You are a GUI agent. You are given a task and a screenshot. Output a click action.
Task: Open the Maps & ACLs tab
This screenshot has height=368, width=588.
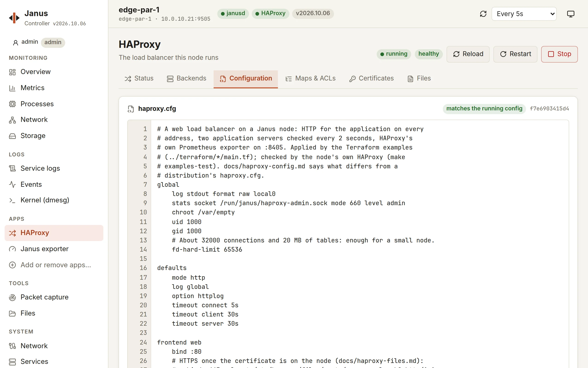310,79
